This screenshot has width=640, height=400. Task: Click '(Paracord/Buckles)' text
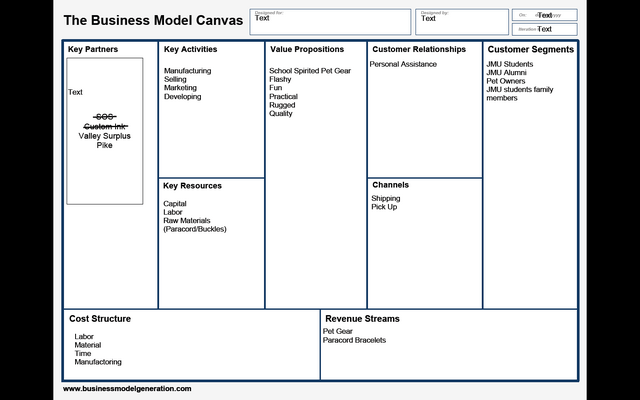click(195, 229)
